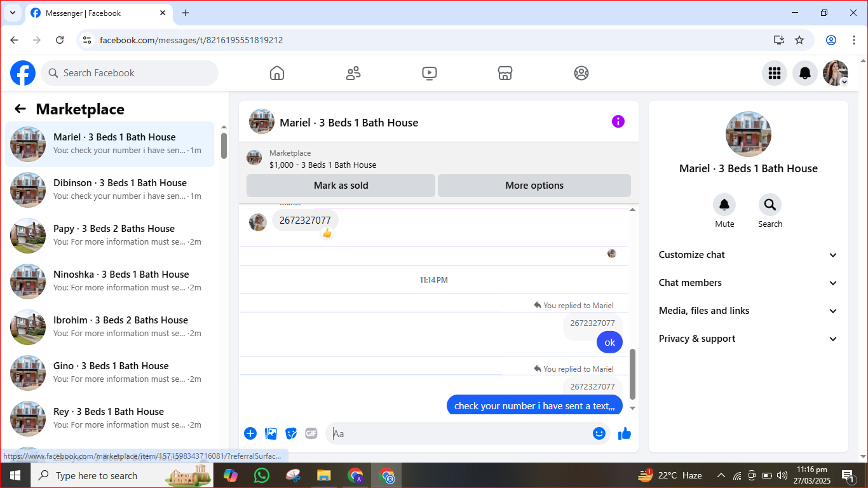
Task: Open the Friends icon in top navigation
Action: click(x=353, y=73)
